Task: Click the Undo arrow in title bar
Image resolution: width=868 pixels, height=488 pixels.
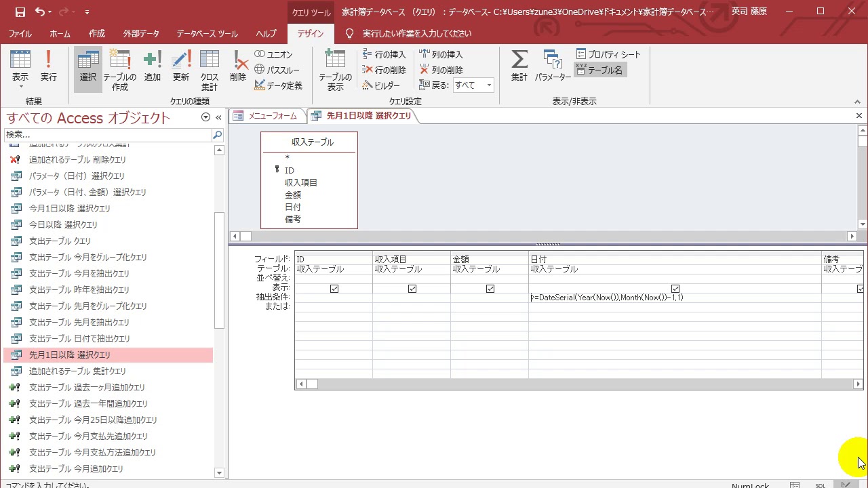Action: click(x=40, y=12)
